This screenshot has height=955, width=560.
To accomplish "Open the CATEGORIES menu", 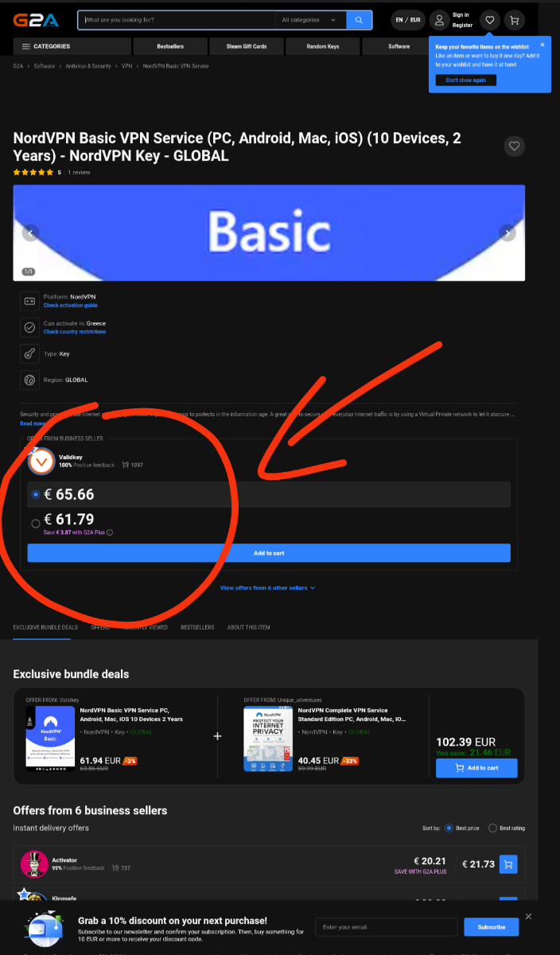I will coord(72,46).
